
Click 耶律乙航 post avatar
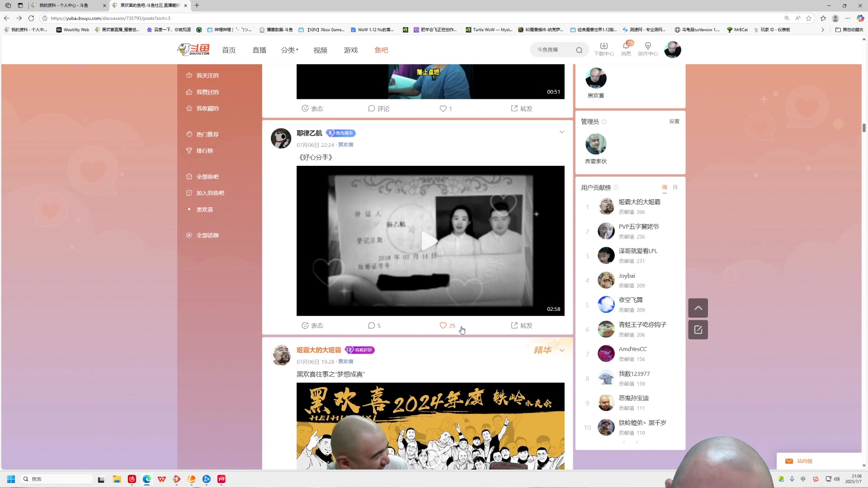pos(281,138)
